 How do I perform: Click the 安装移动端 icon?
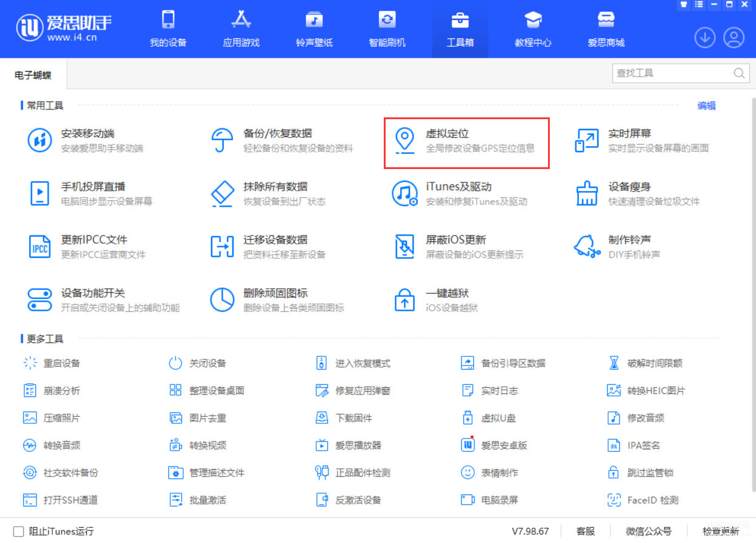(x=40, y=140)
